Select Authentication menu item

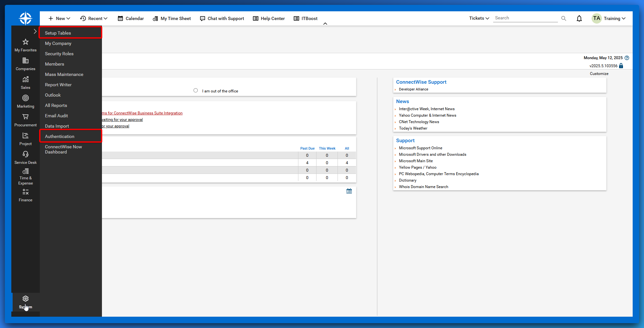[70, 136]
